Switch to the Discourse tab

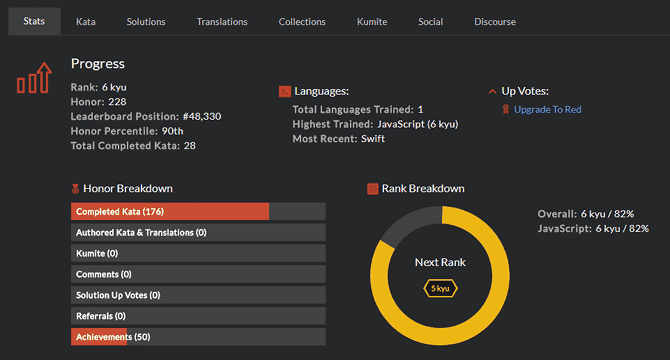pyautogui.click(x=495, y=22)
